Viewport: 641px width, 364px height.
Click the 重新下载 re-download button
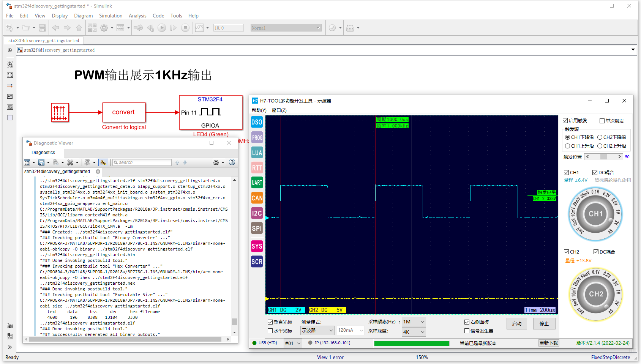549,343
